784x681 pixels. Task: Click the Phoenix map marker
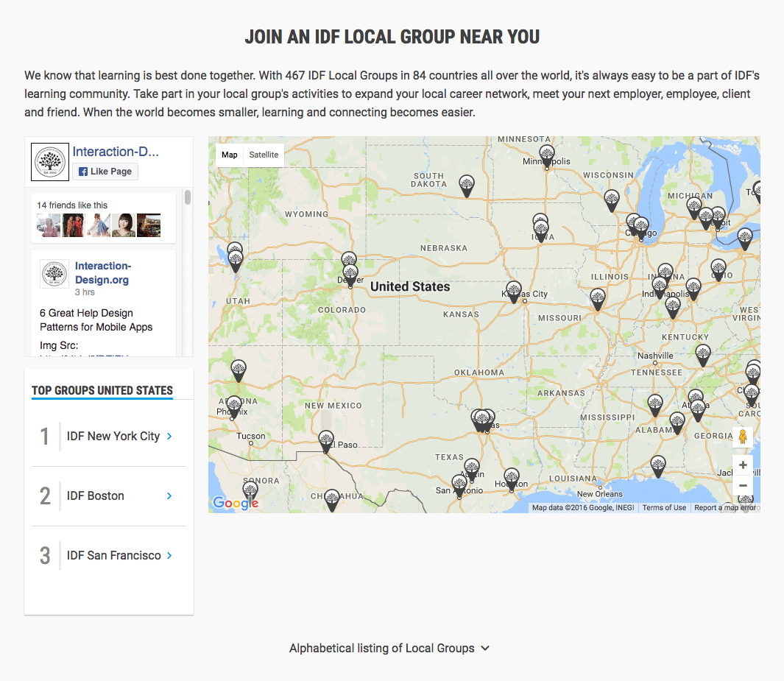pyautogui.click(x=234, y=407)
